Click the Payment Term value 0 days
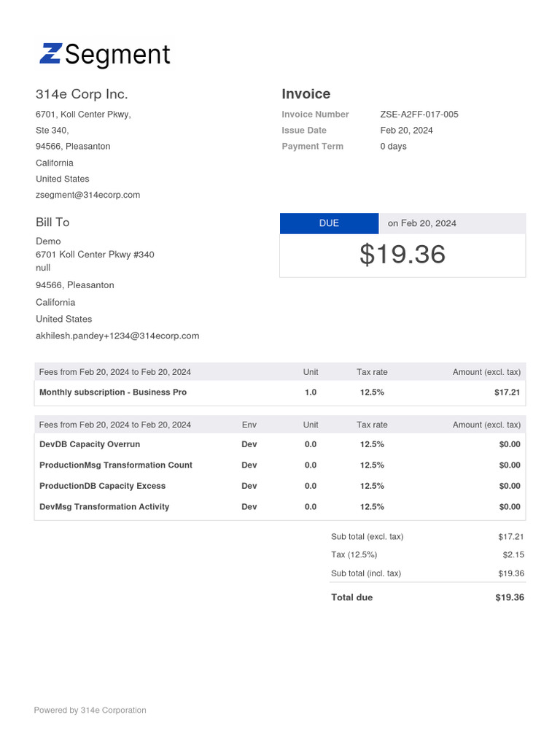Image resolution: width=560 pixels, height=747 pixels. pyautogui.click(x=394, y=147)
